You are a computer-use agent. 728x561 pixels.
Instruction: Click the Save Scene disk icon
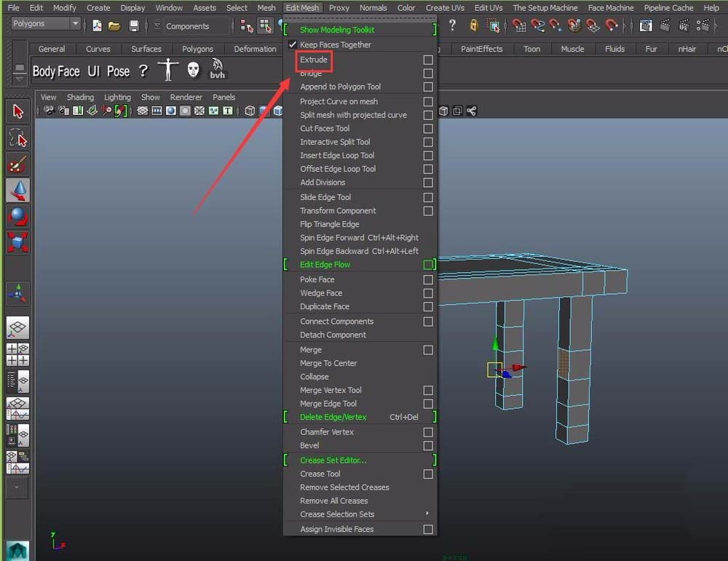(134, 25)
